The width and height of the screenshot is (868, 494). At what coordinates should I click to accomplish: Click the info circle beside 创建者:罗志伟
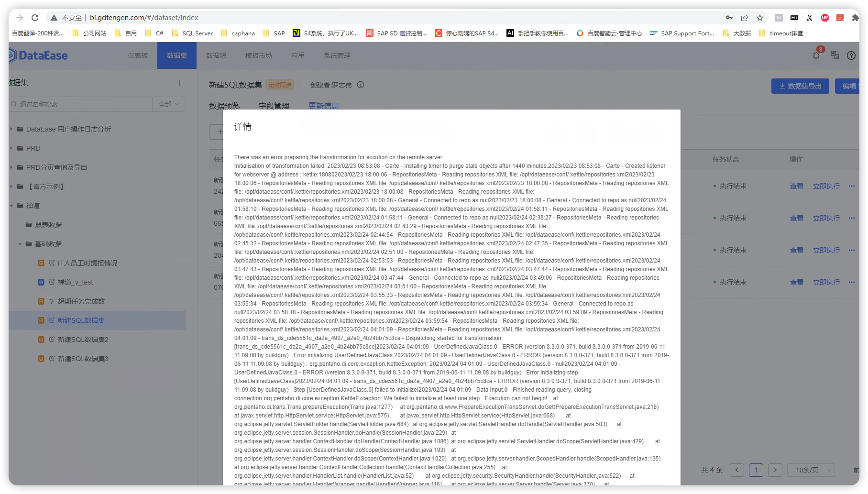pos(361,85)
